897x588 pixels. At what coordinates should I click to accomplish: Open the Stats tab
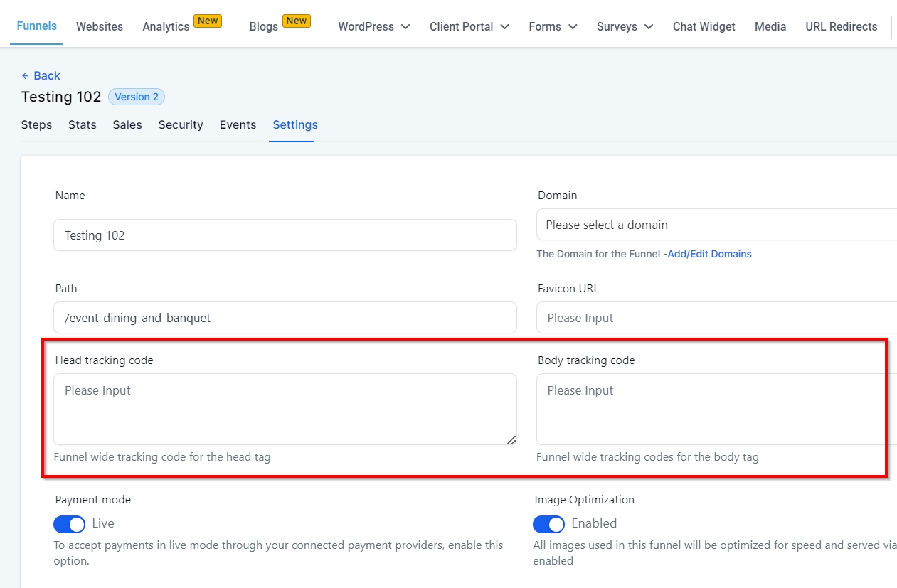tap(83, 125)
